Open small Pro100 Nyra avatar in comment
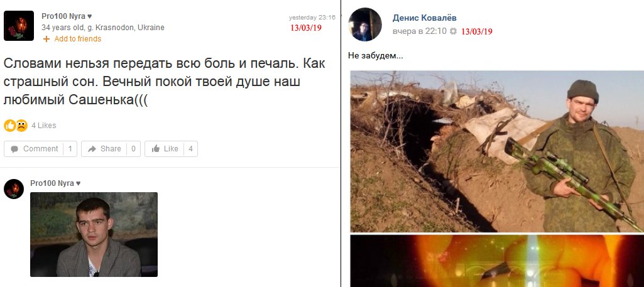The image size is (644, 287). click(14, 189)
